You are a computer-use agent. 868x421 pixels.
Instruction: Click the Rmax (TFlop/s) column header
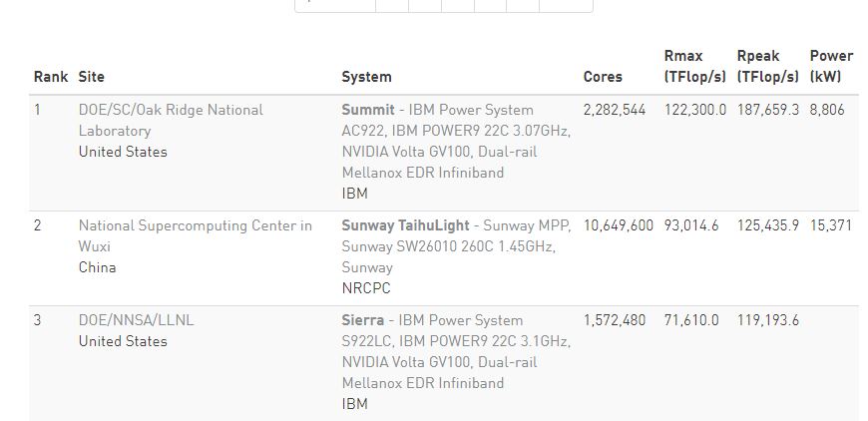click(694, 66)
